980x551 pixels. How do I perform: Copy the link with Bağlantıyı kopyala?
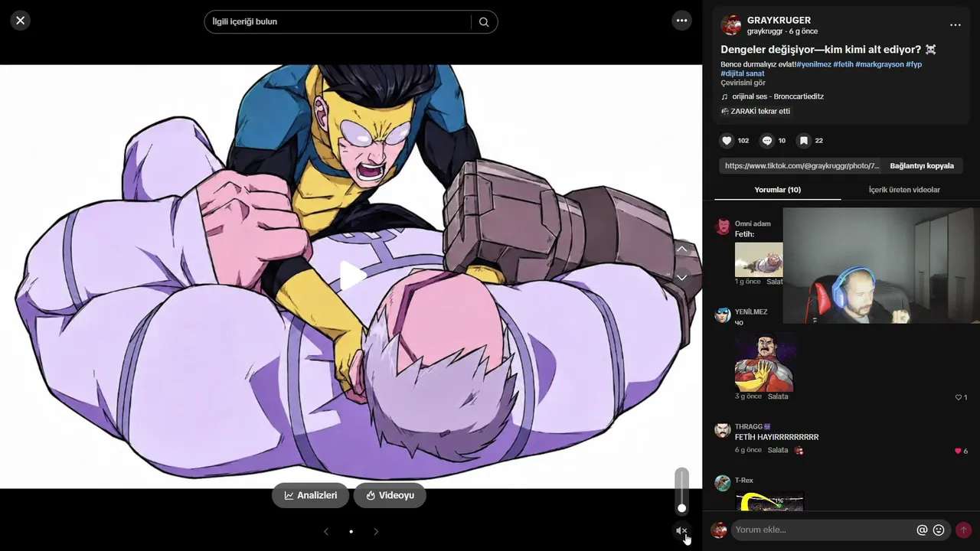(x=922, y=165)
